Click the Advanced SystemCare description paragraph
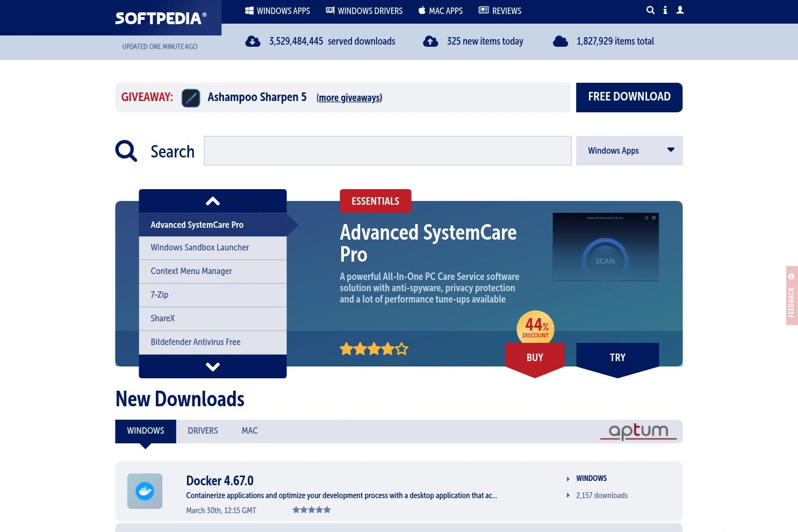 click(x=429, y=288)
